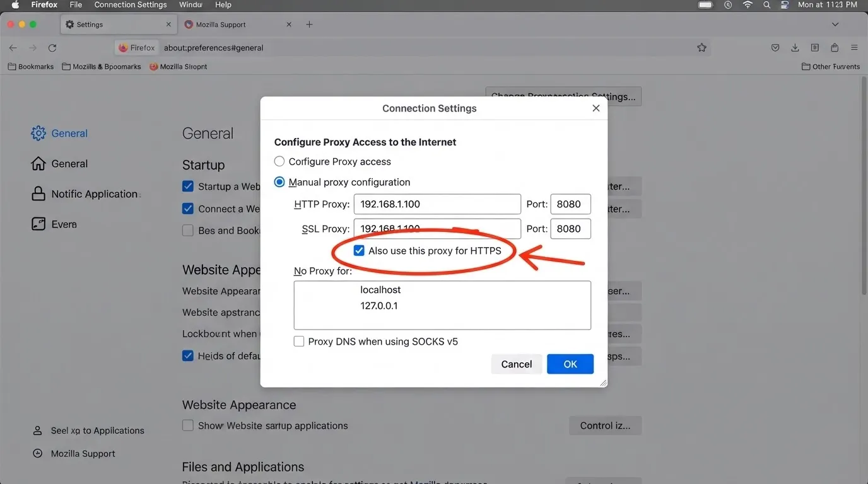The height and width of the screenshot is (484, 868).
Task: Click the No Proxy for text area
Action: (x=442, y=305)
